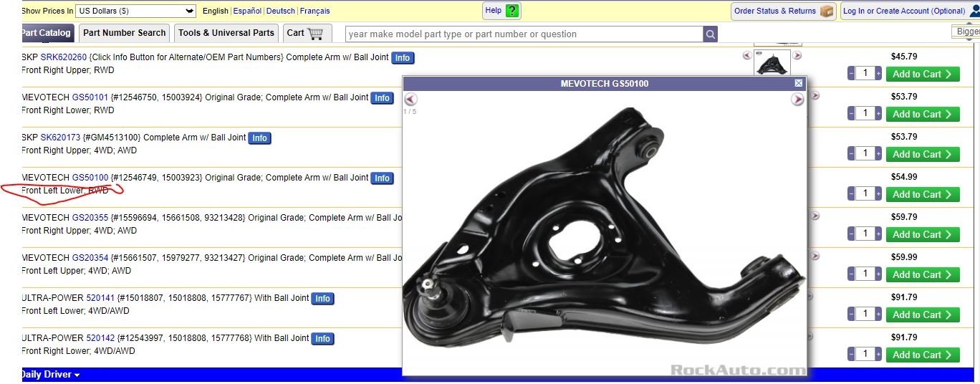This screenshot has height=384, width=980.
Task: Close the MEVOTECH GS50100 image popup
Action: click(x=799, y=83)
